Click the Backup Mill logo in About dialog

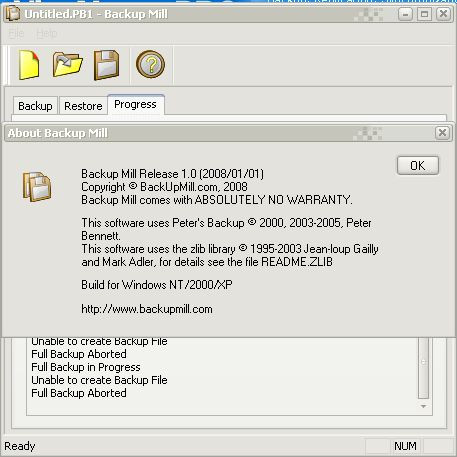coord(37,187)
